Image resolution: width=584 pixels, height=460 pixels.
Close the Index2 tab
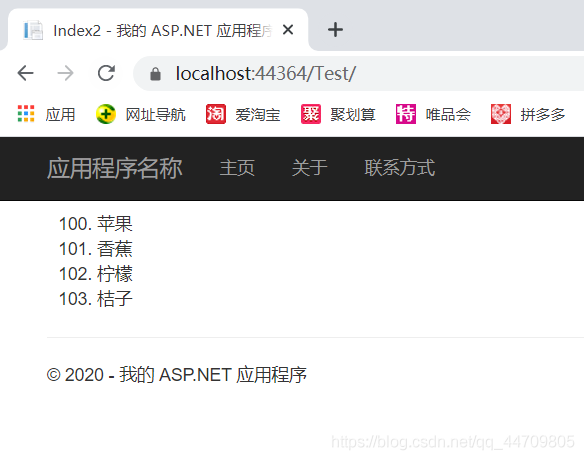coord(288,29)
